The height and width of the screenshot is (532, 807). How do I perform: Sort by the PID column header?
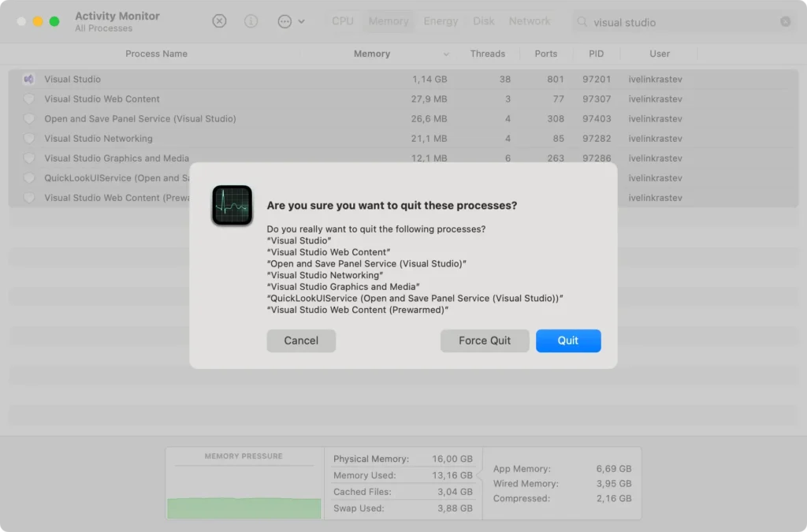click(x=596, y=54)
